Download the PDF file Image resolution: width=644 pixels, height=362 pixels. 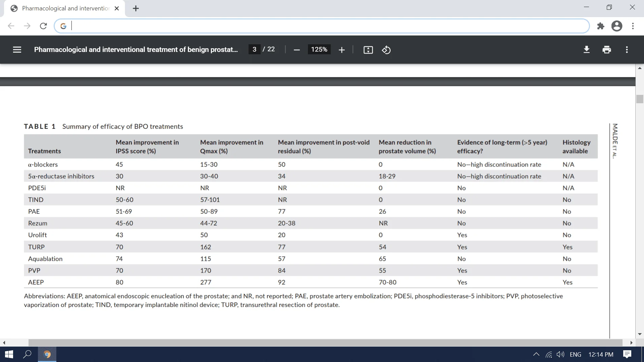(587, 50)
